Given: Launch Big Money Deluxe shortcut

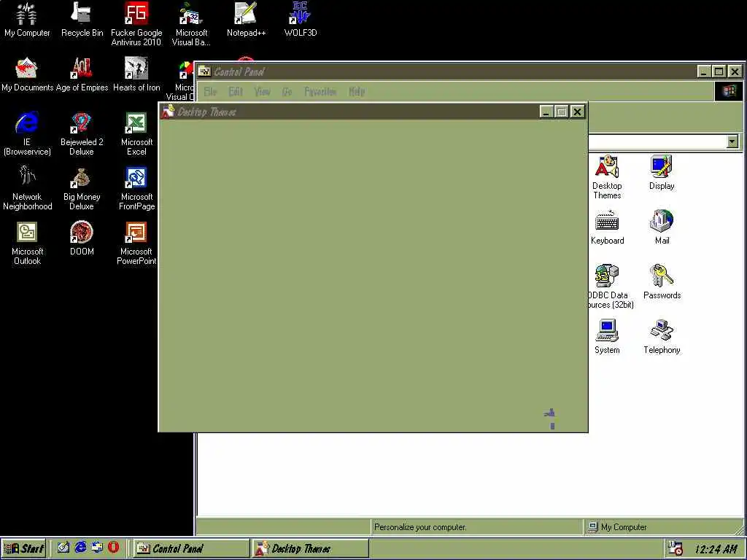Looking at the screenshot, I should [x=82, y=188].
